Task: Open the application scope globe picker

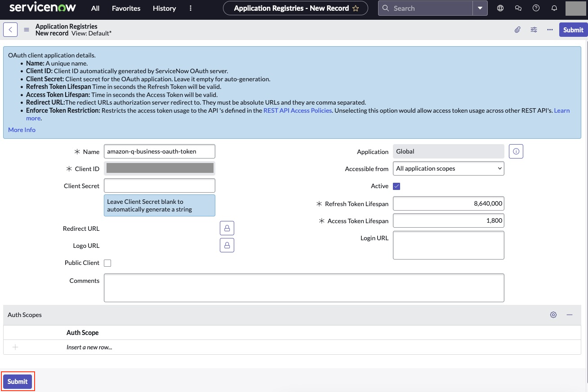Action: pos(500,8)
